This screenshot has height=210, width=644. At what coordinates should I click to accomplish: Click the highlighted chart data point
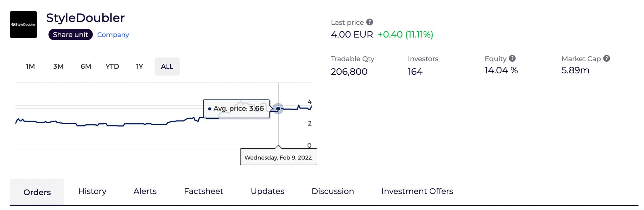coord(278,109)
